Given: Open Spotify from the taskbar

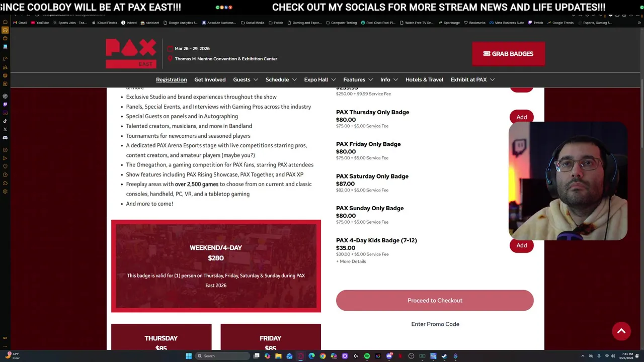Looking at the screenshot, I should point(367,356).
